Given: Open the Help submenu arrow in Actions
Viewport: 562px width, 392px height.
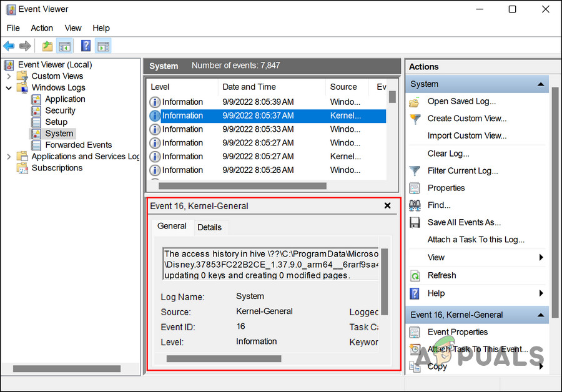Looking at the screenshot, I should tap(541, 293).
